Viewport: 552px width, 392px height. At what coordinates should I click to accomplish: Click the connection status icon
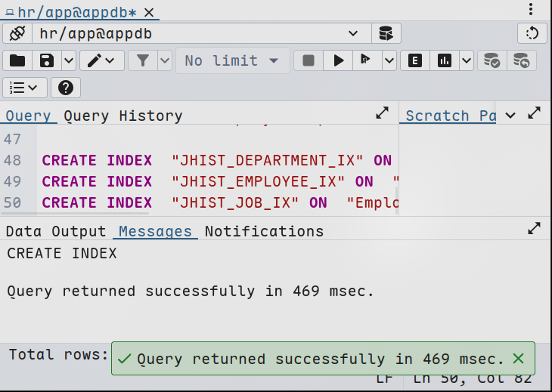[17, 33]
